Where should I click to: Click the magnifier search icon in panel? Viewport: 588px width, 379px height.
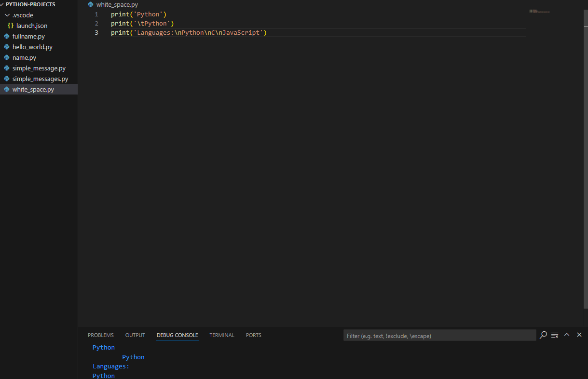click(543, 335)
